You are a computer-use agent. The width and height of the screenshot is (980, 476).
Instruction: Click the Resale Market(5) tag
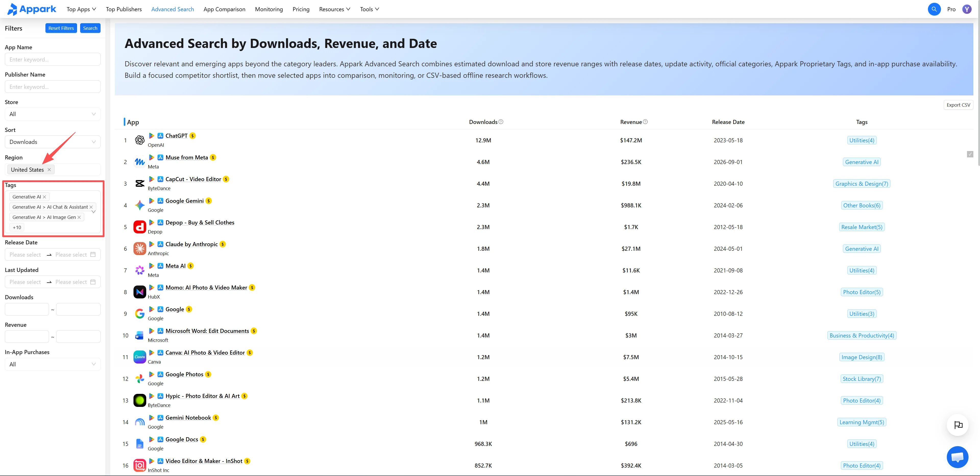(x=861, y=227)
